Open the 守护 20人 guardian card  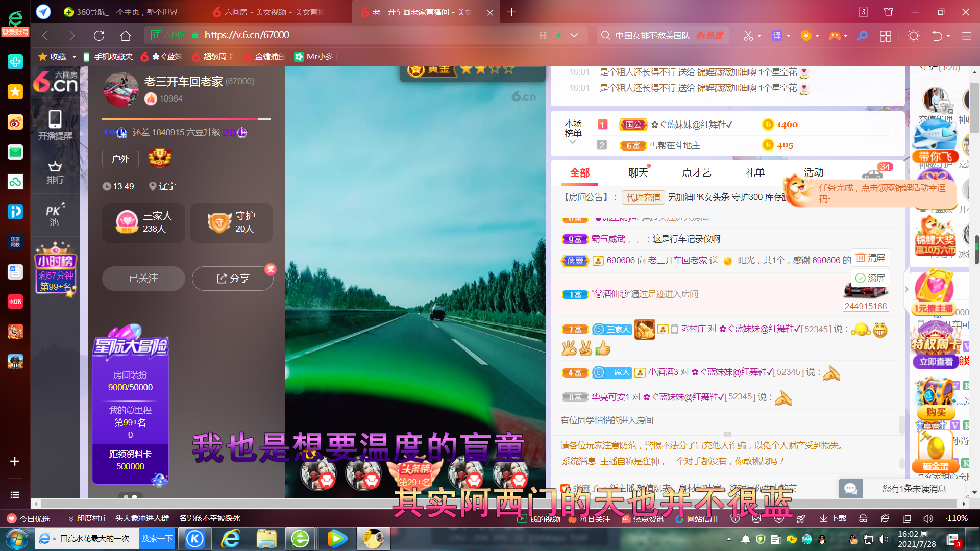[231, 222]
